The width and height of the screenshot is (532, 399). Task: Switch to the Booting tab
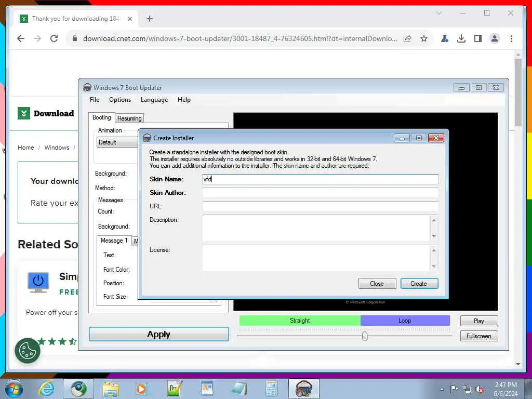(x=101, y=117)
